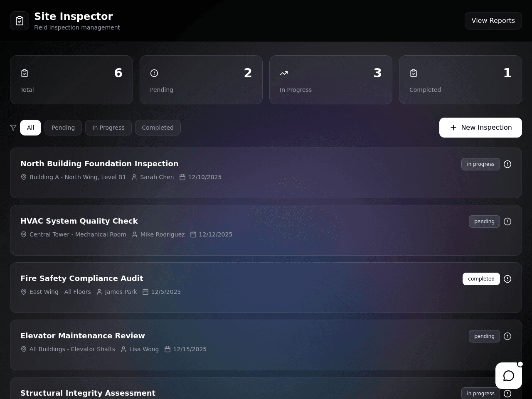The width and height of the screenshot is (532, 399).
Task: Filter inspections by In Progress
Action: click(x=108, y=128)
